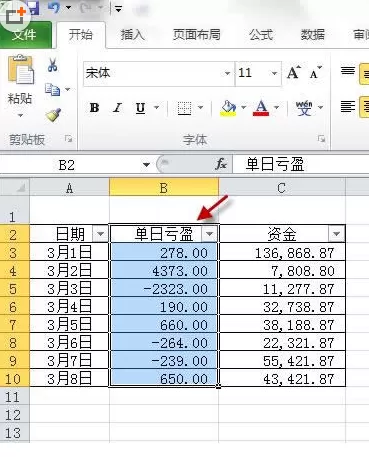
Task: Click the Copy icon
Action: [x=52, y=89]
